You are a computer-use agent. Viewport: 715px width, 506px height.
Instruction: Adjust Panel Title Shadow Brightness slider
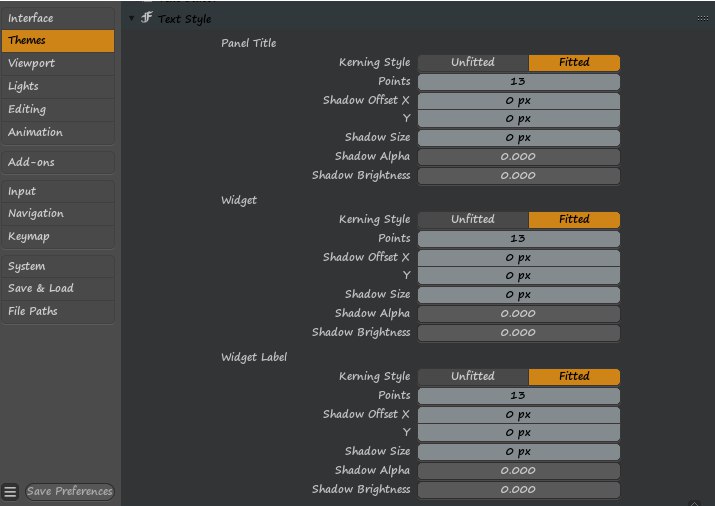coord(519,176)
